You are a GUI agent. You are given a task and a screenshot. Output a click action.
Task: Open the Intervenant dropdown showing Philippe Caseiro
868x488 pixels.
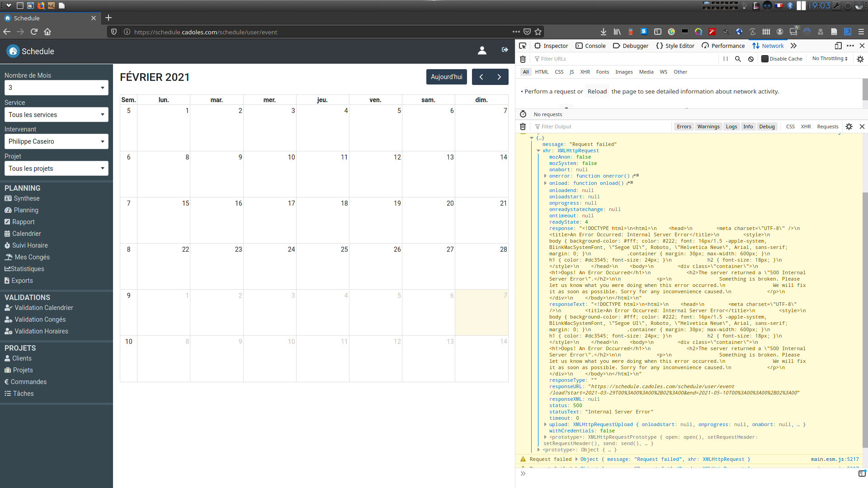click(57, 141)
